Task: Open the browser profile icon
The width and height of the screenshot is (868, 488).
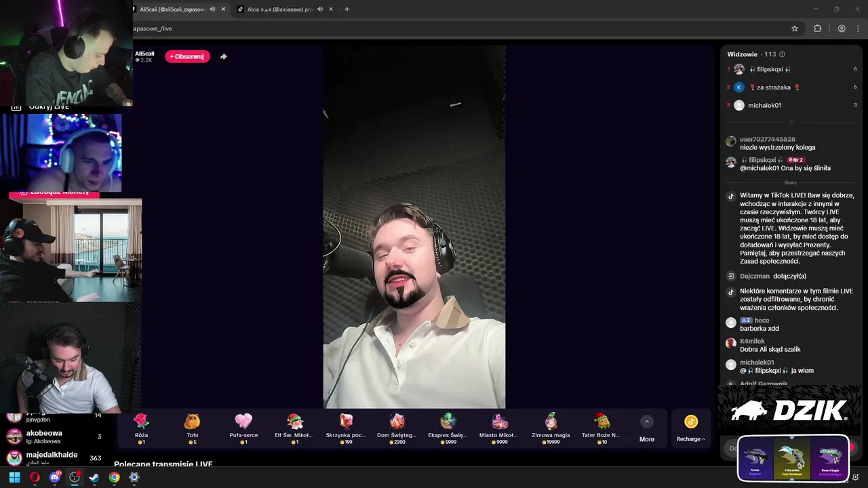Action: coord(842,28)
